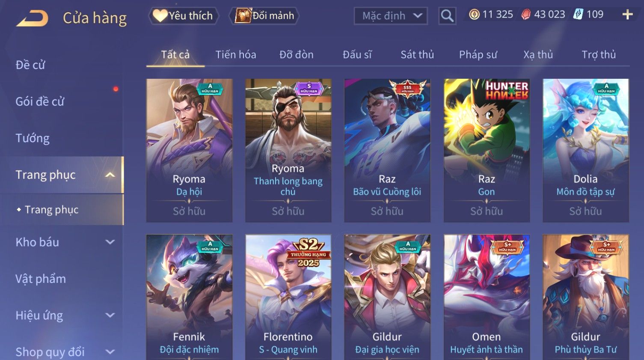Click the golden back arrow icon

pos(32,18)
